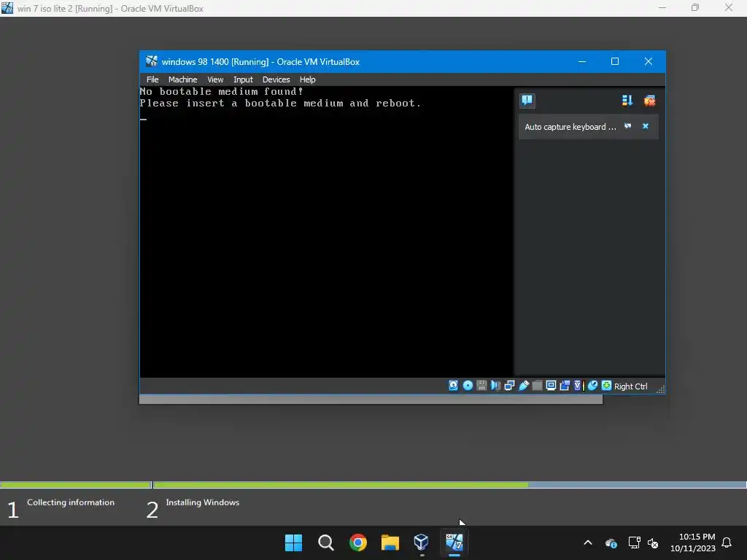Open File Explorer from the taskbar

click(x=390, y=542)
